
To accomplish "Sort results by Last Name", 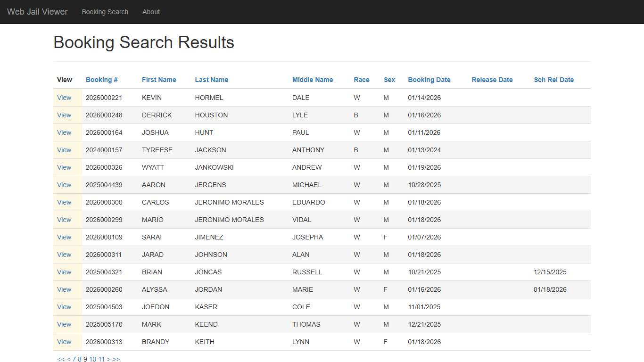I will pyautogui.click(x=211, y=80).
